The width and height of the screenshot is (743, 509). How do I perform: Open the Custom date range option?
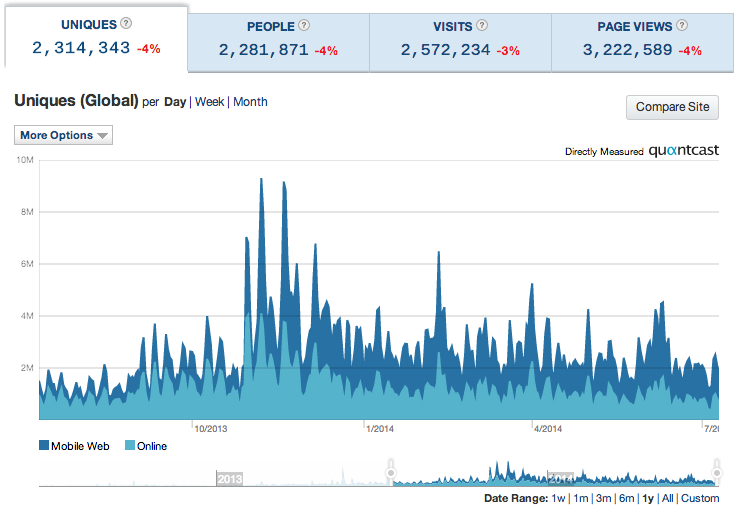700,498
